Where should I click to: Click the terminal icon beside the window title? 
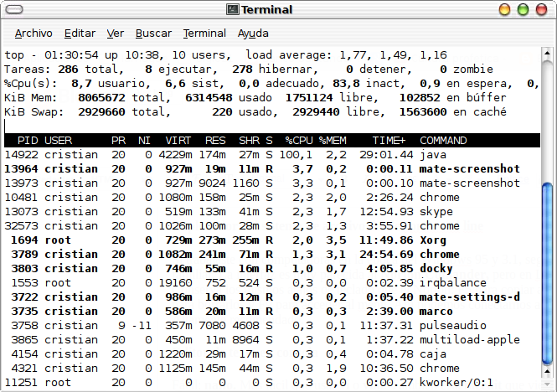point(233,9)
